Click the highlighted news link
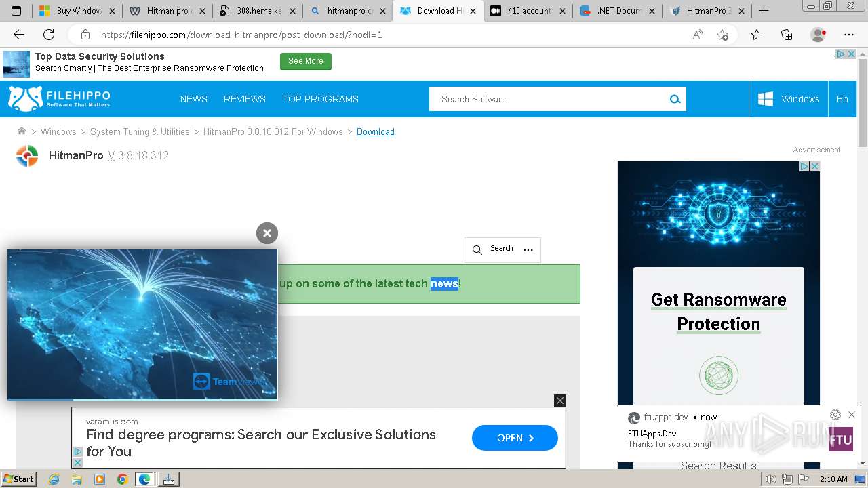The image size is (868, 488). point(444,284)
